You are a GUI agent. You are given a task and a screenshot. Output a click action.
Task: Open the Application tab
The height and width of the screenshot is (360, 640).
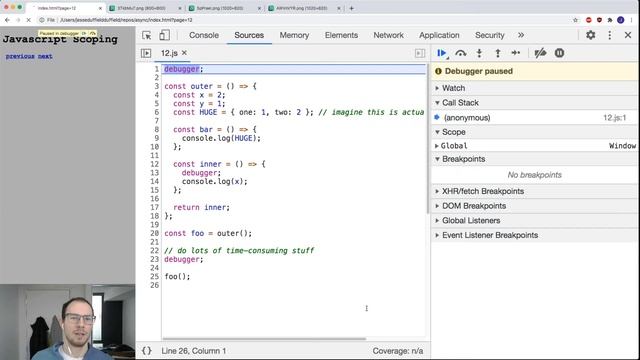pyautogui.click(x=439, y=35)
